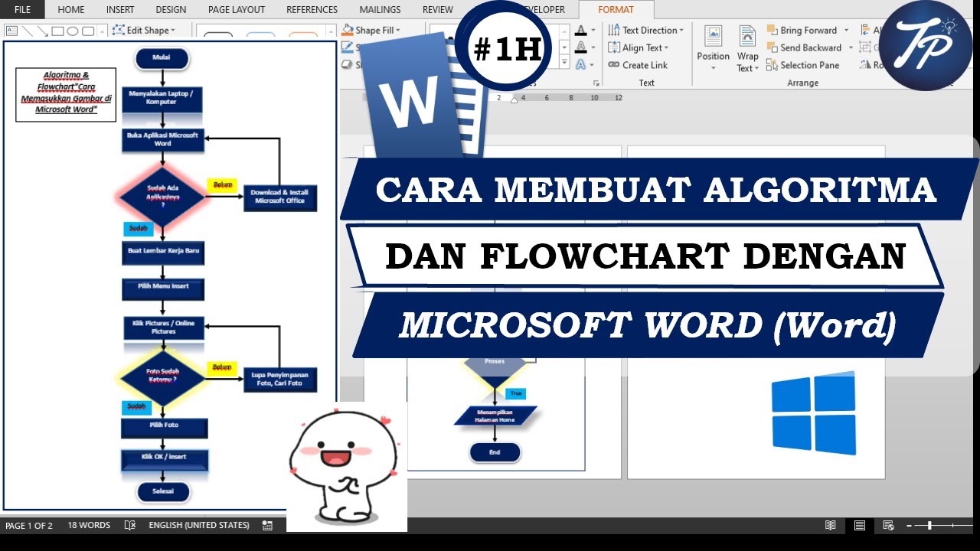Click the Text Outline letter A icon
The image size is (980, 551).
[x=580, y=47]
